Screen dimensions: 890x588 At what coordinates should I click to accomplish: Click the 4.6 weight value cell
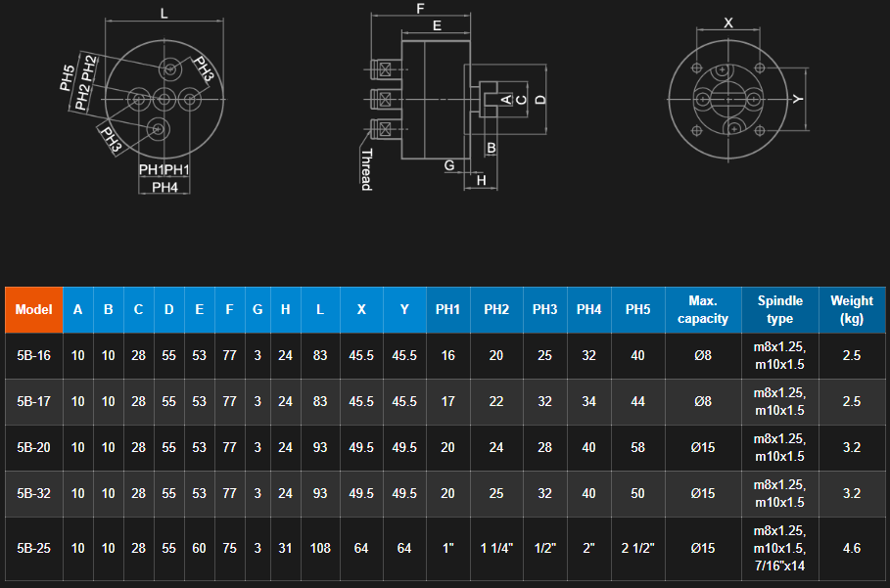(x=852, y=549)
